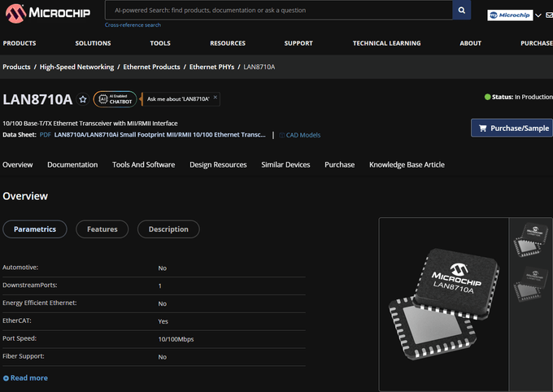Click the PDF data sheet icon link
This screenshot has width=553, height=392.
pos(46,135)
